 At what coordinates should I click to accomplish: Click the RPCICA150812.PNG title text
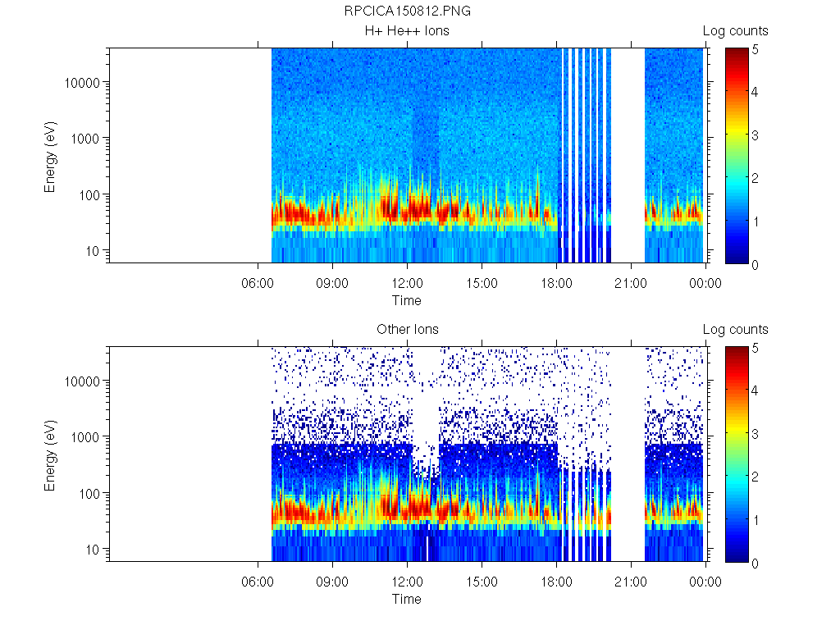(407, 11)
